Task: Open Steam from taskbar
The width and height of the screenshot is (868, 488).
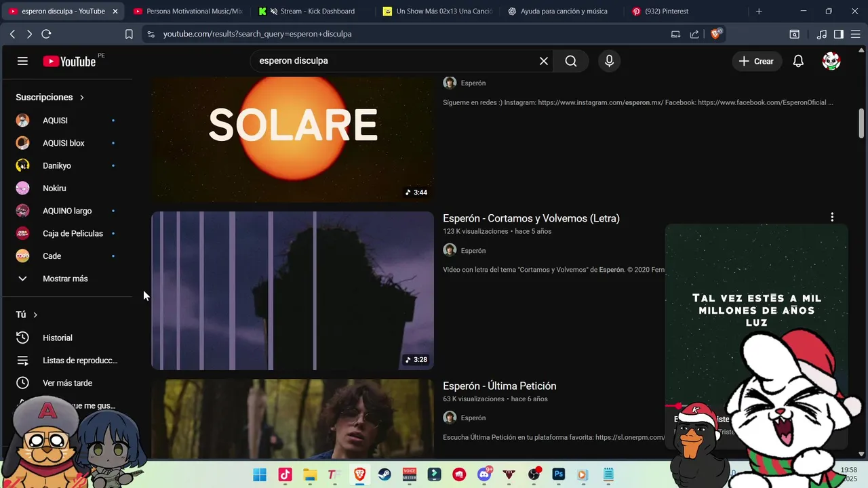Action: click(384, 474)
